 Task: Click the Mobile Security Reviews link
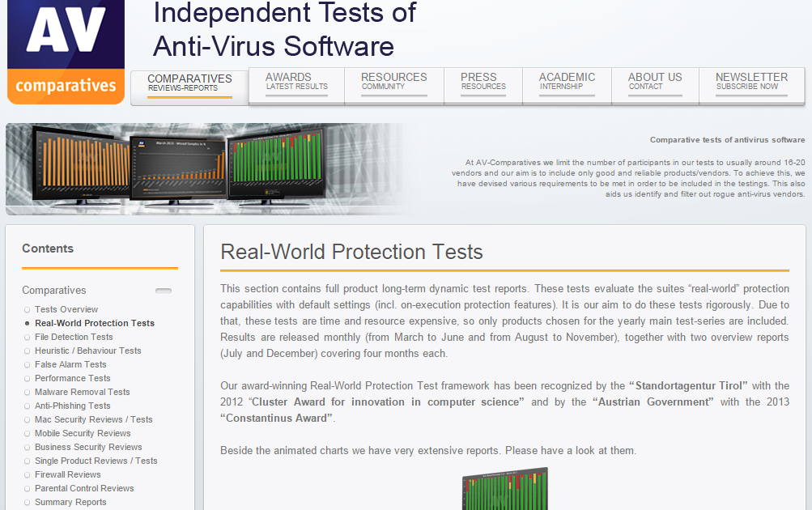click(82, 433)
